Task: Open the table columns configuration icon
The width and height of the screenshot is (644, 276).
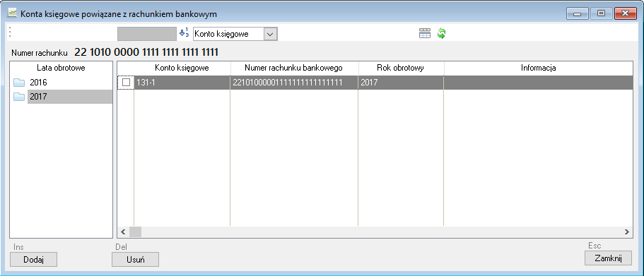Action: [425, 34]
